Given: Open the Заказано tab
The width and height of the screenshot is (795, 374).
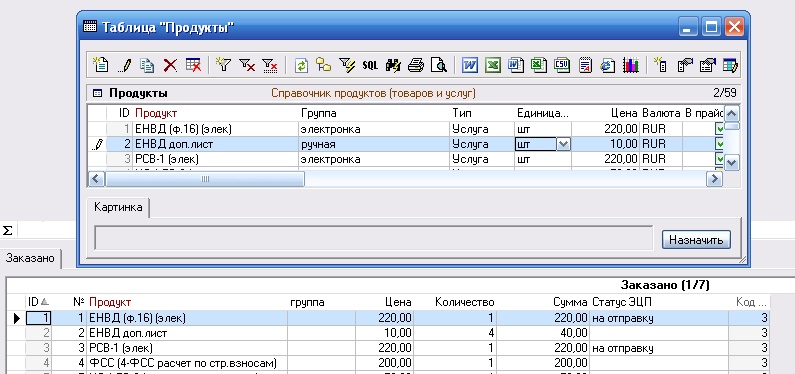Looking at the screenshot, I should [30, 257].
